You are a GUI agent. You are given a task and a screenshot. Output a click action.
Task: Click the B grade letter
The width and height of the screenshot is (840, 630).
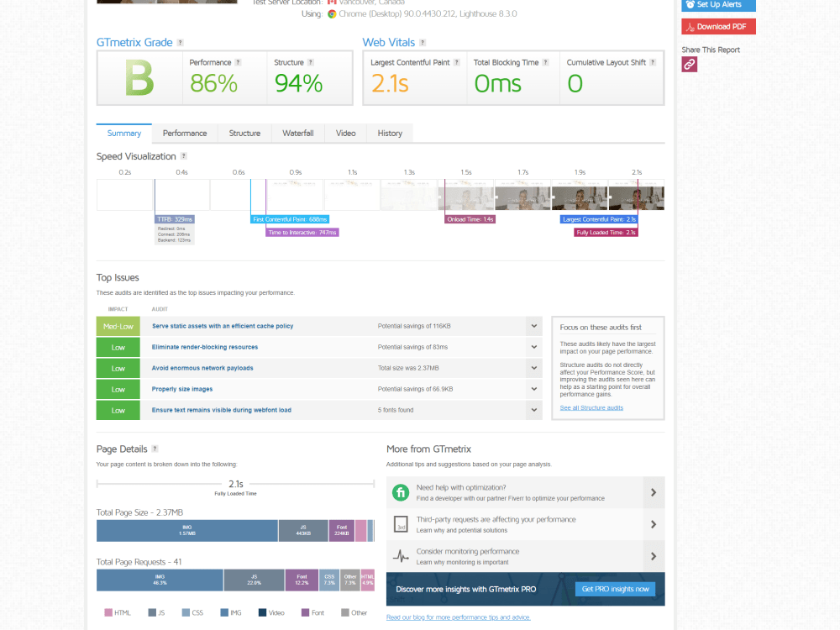tap(139, 78)
